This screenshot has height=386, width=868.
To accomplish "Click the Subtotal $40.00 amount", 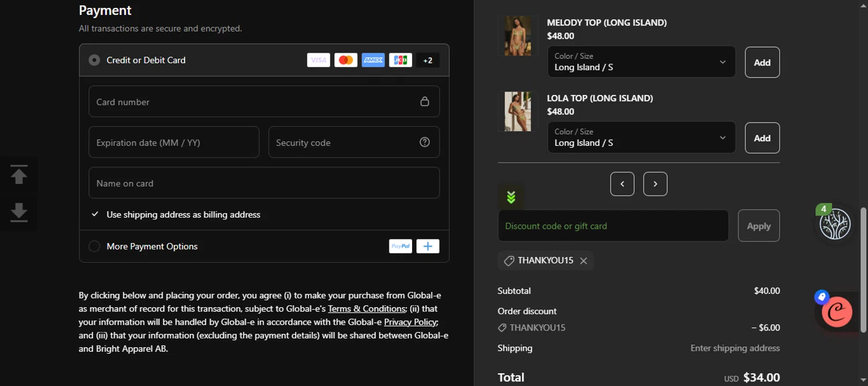I will (x=767, y=291).
